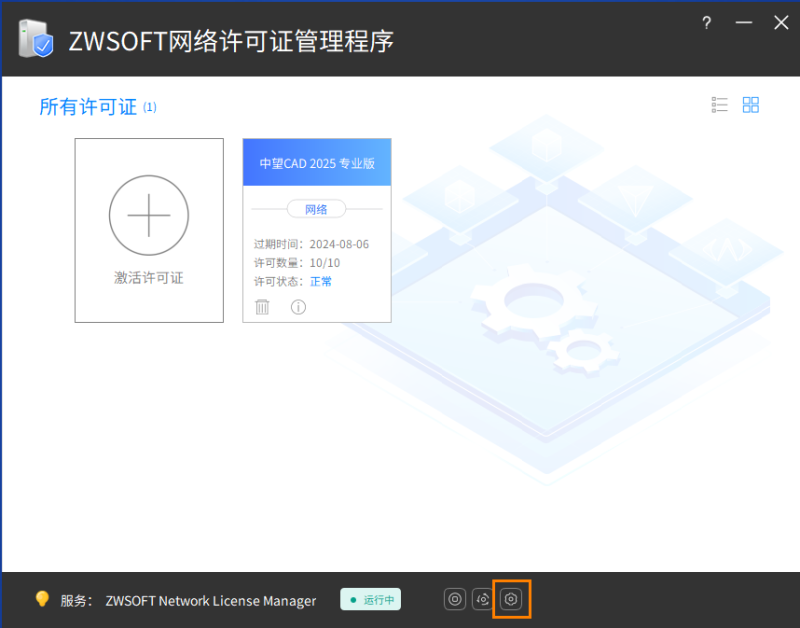Delete the 中望CAD 2025 license via trash icon
This screenshot has width=800, height=628.
click(262, 307)
